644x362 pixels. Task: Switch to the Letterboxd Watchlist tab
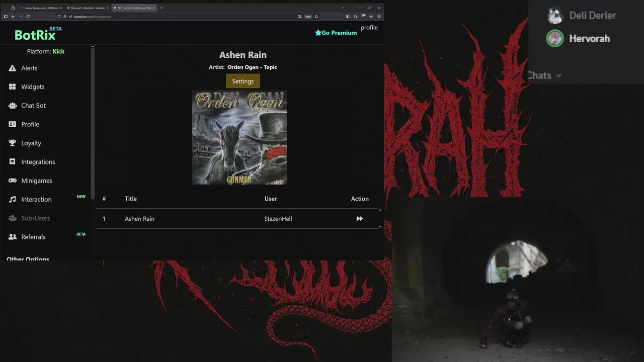click(x=87, y=8)
